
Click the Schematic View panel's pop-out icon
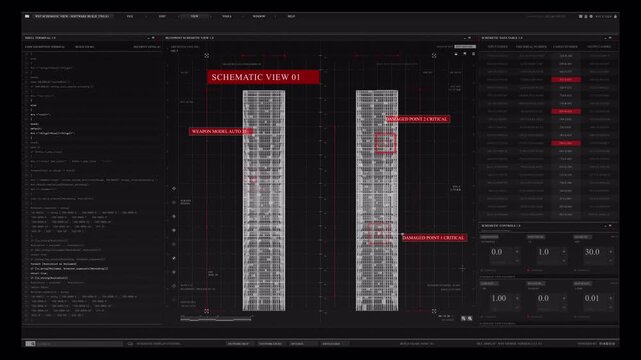[x=469, y=38]
